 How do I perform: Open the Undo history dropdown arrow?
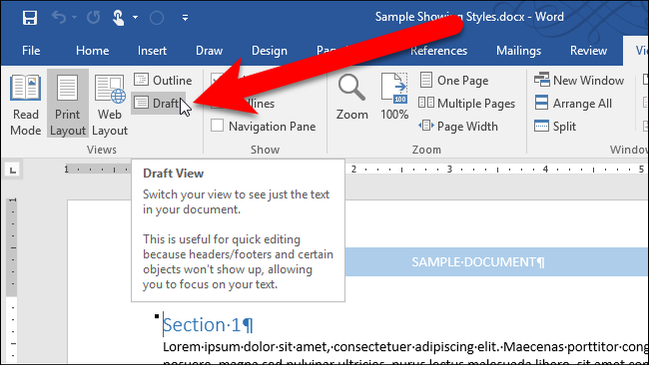75,17
